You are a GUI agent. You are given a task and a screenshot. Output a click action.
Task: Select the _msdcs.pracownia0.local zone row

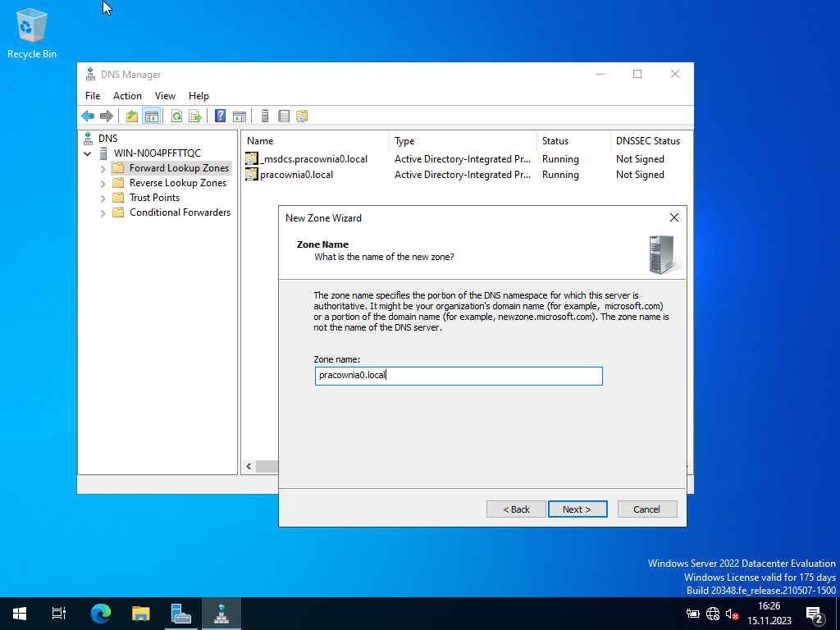pyautogui.click(x=313, y=158)
